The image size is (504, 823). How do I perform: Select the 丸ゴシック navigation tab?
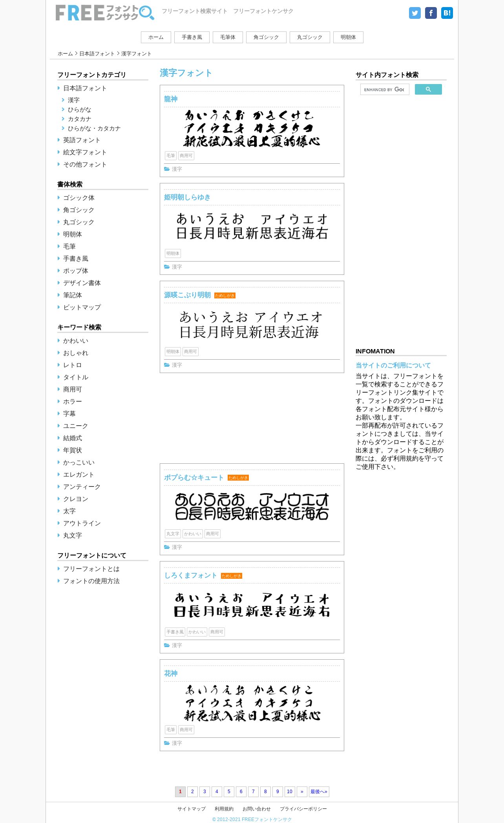(x=310, y=37)
